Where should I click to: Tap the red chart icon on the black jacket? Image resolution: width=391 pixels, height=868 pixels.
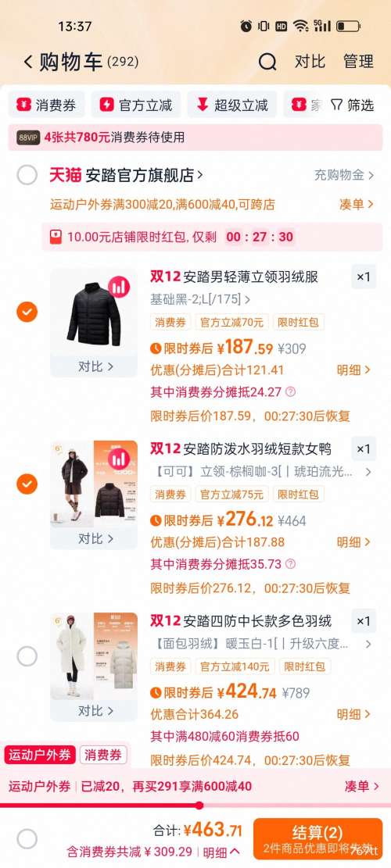point(119,287)
